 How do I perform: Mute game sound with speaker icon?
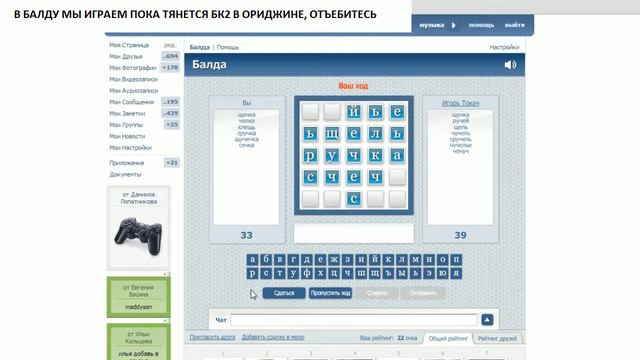tap(510, 64)
